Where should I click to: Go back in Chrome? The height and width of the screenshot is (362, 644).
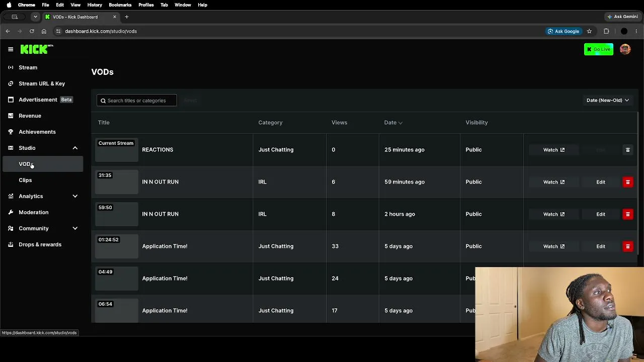point(8,31)
